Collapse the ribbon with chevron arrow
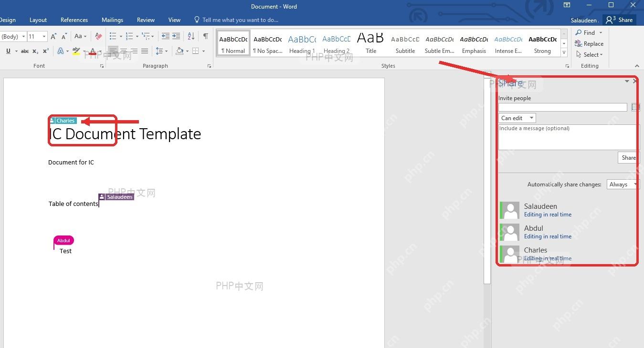The height and width of the screenshot is (348, 644). point(636,66)
